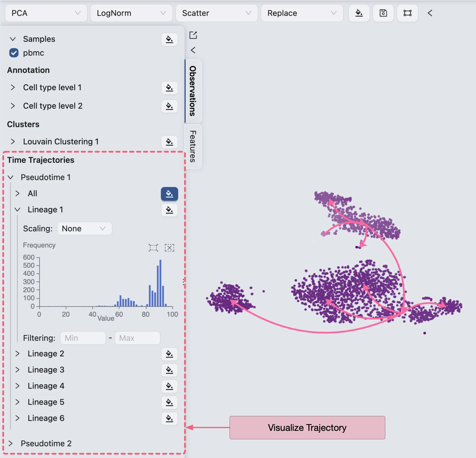Screen dimensions: 476x458
Task: Click the Min filtering input field
Action: pos(83,338)
